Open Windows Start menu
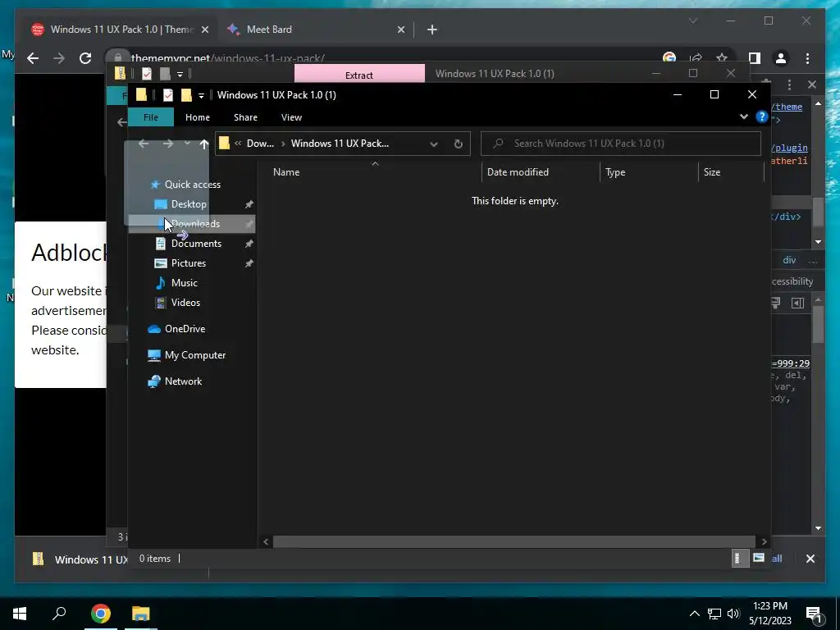The image size is (840, 630). click(x=20, y=614)
